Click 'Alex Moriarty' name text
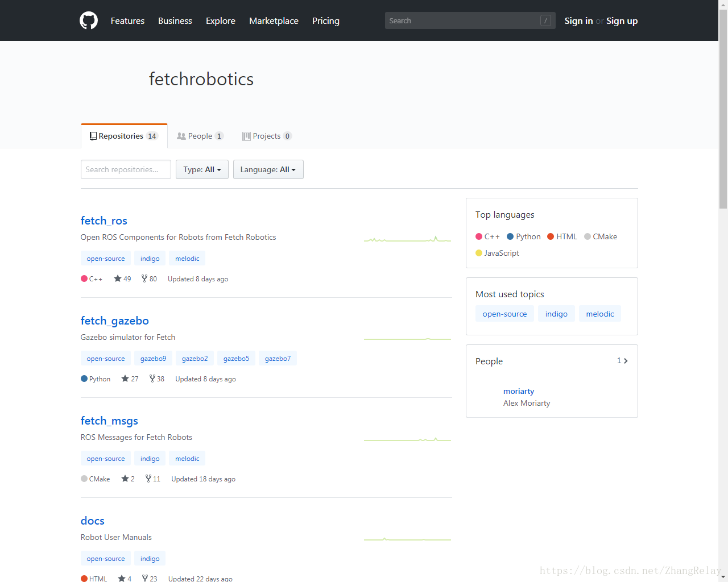The height and width of the screenshot is (582, 728). point(527,403)
